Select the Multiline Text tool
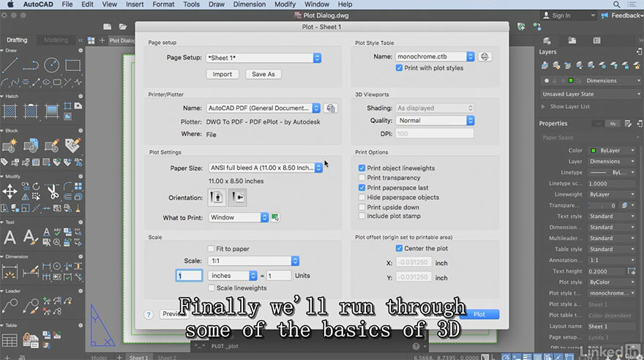644x360 pixels. (x=10, y=237)
